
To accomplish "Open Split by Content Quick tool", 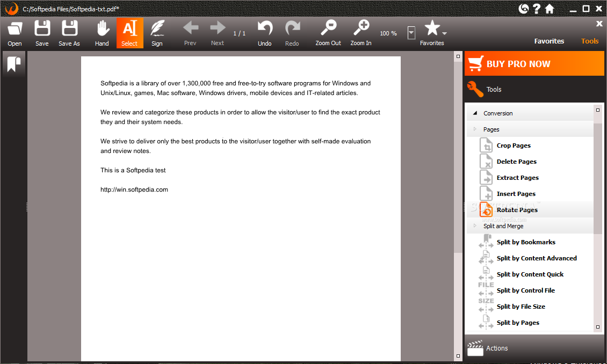I will (530, 274).
